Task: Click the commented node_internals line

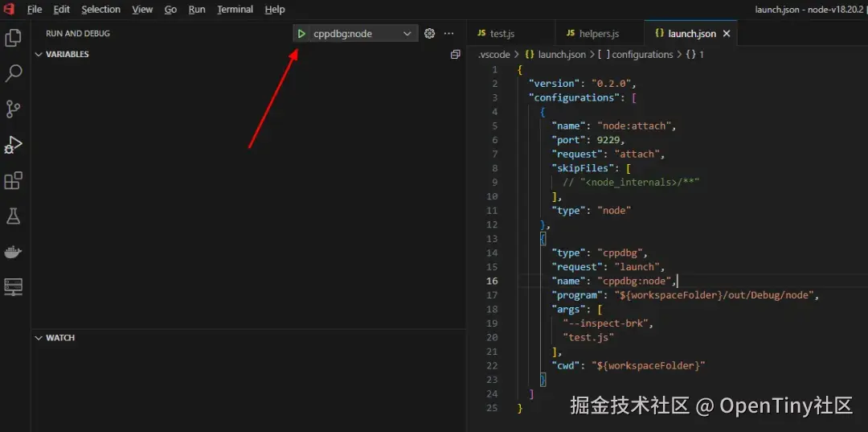Action: pos(631,183)
